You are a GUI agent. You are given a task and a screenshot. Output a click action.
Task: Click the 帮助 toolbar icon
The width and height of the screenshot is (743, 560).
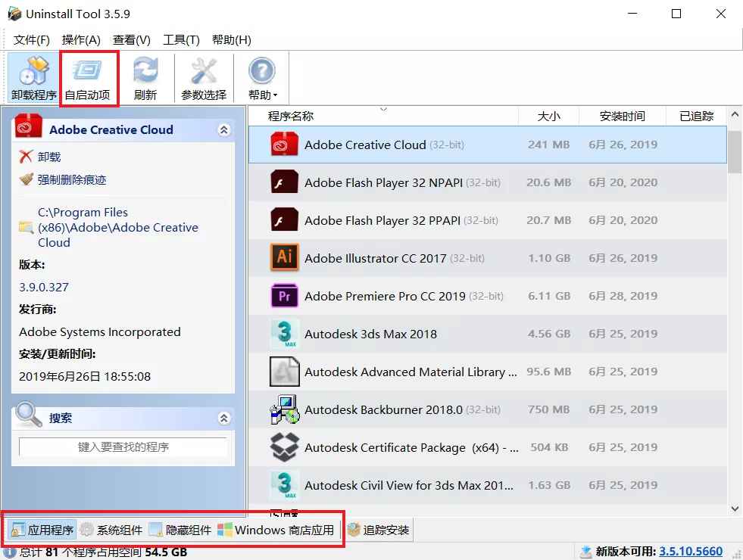click(260, 72)
